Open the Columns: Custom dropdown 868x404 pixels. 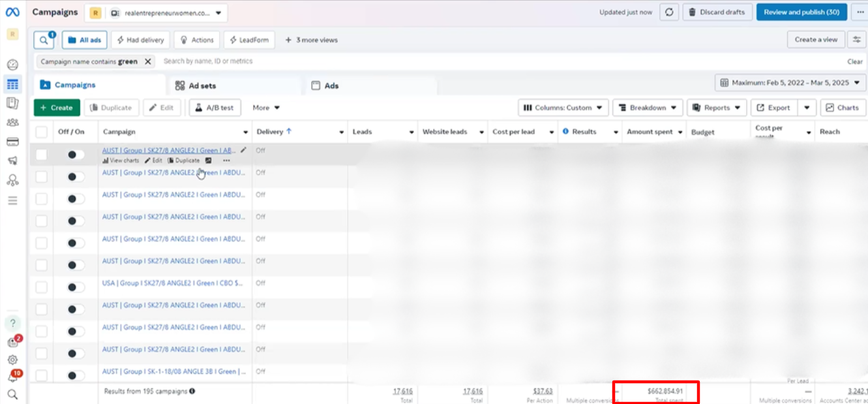[563, 108]
